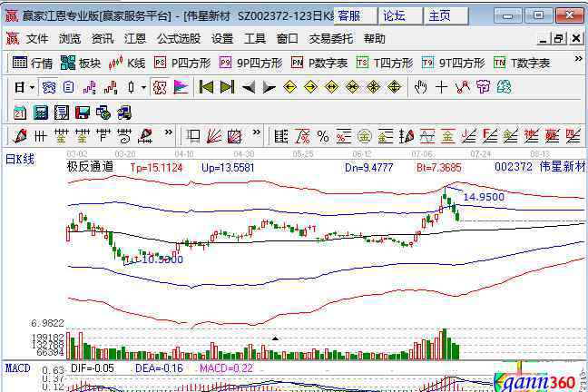Click the yellow diamond horizontal compress icon
Image resolution: width=588 pixels, height=392 pixels.
[352, 87]
